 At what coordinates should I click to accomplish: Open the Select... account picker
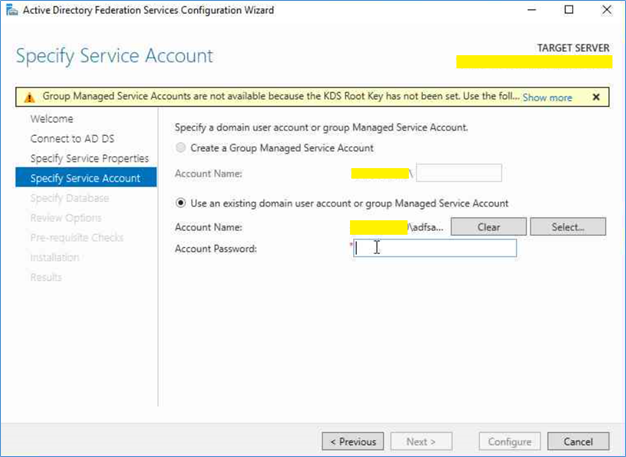(568, 227)
